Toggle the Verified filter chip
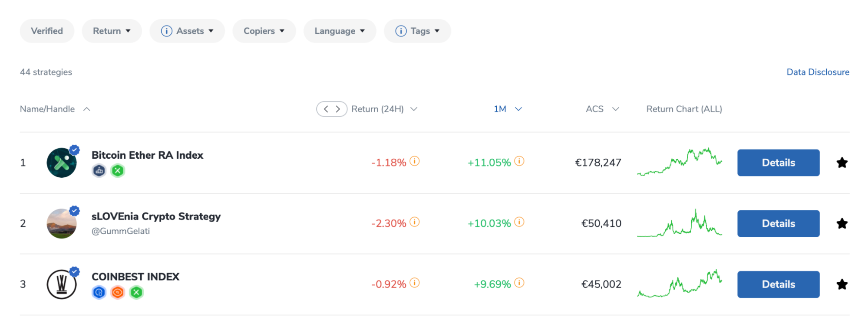Viewport: 868px width, 317px height. [47, 31]
